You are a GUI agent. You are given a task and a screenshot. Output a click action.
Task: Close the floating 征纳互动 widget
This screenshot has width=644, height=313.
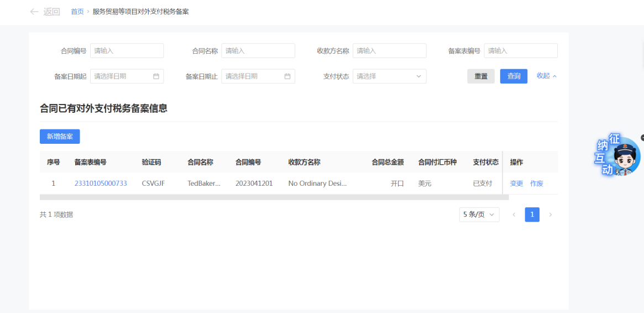click(x=642, y=138)
